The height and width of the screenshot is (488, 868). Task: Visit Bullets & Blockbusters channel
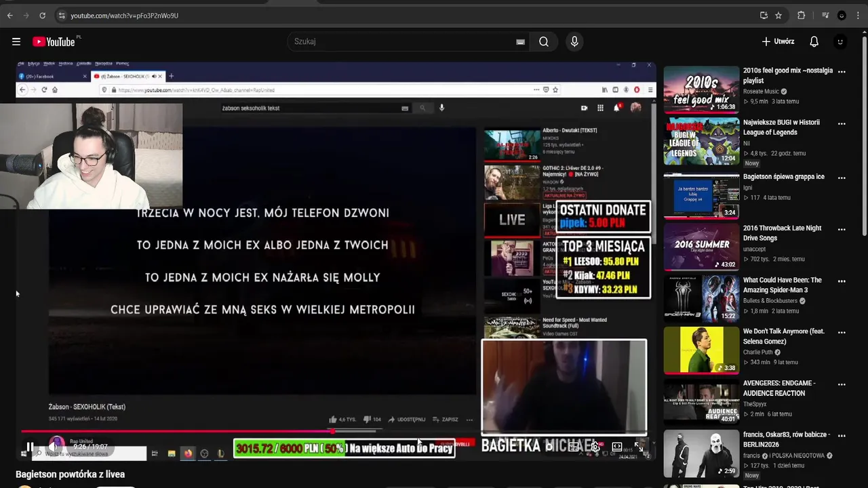[771, 301]
